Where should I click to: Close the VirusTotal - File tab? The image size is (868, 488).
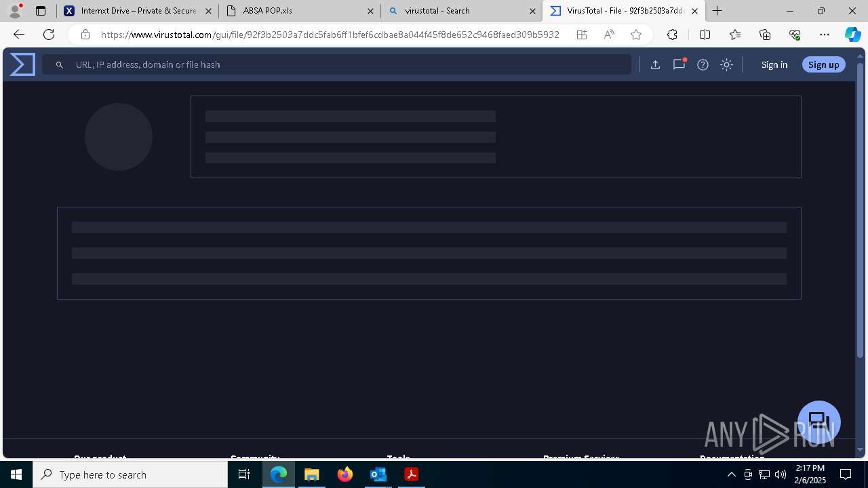694,11
